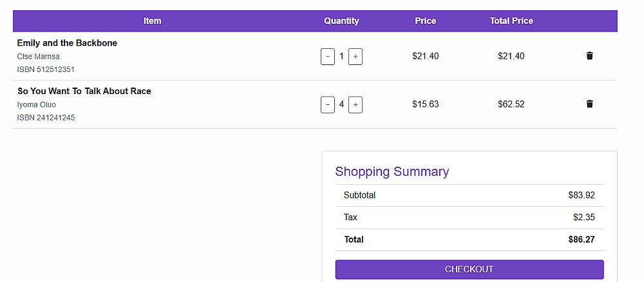This screenshot has width=644, height=282.
Task: Increase quantity of Emily and the Backbone
Action: [355, 57]
